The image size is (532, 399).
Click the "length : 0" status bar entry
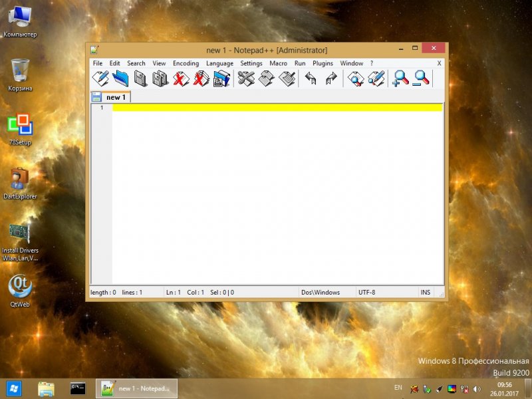click(103, 292)
